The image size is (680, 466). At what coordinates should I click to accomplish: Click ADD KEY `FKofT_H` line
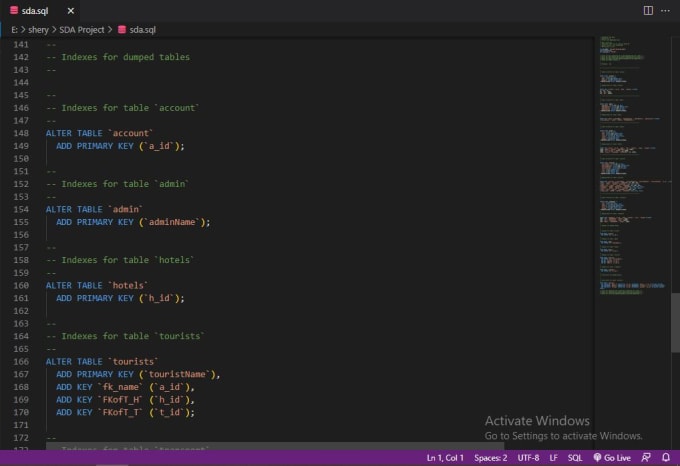tap(125, 400)
